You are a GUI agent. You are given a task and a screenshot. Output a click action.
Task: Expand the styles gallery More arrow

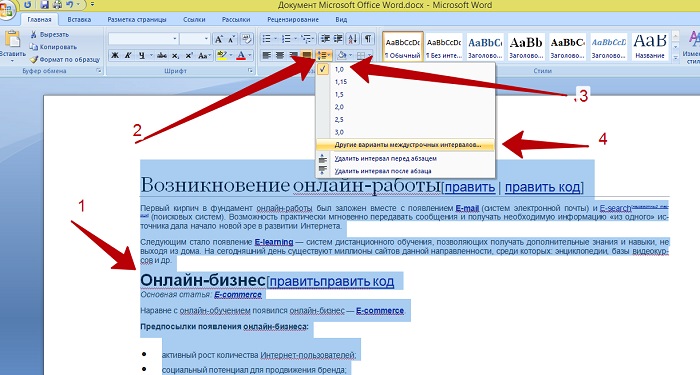[x=675, y=57]
